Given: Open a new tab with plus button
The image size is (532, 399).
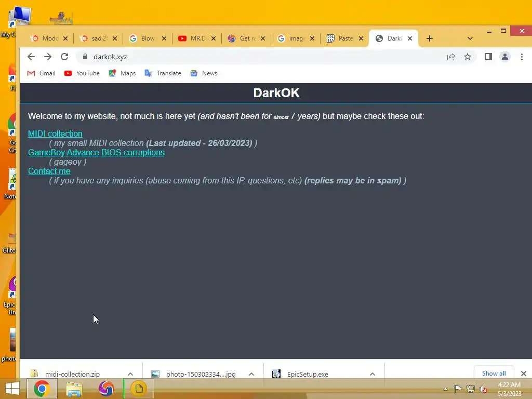Looking at the screenshot, I should point(430,38).
